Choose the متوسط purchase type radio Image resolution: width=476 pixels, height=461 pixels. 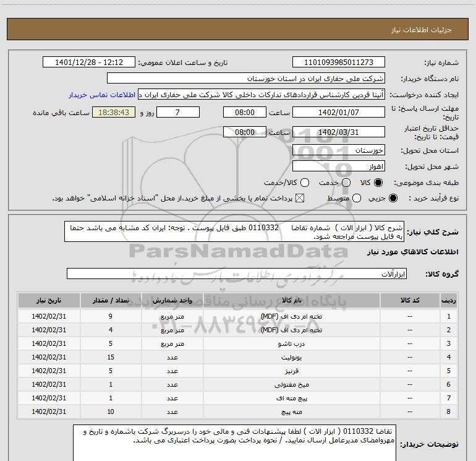[x=357, y=198]
